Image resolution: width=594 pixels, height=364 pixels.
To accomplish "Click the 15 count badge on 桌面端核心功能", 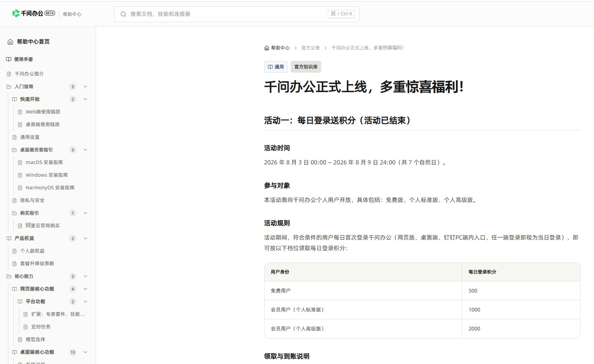I will click(73, 352).
